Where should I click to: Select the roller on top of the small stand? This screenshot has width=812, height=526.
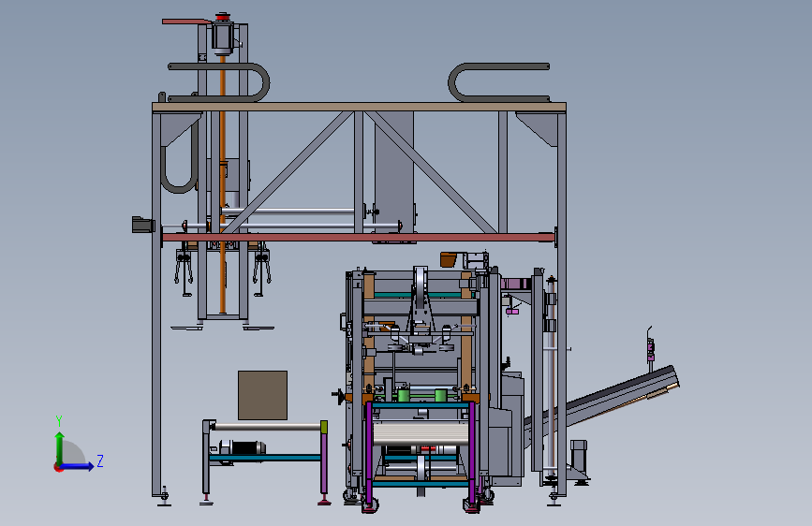click(267, 427)
